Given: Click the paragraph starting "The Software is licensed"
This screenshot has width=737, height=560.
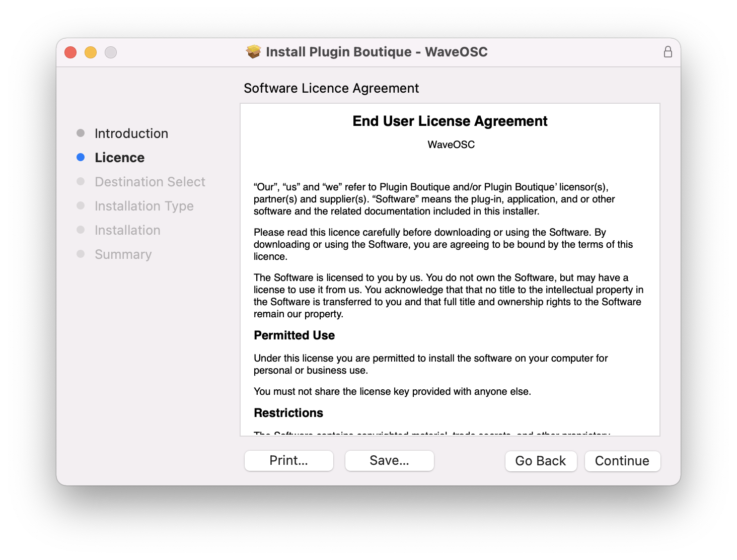Looking at the screenshot, I should pos(449,296).
